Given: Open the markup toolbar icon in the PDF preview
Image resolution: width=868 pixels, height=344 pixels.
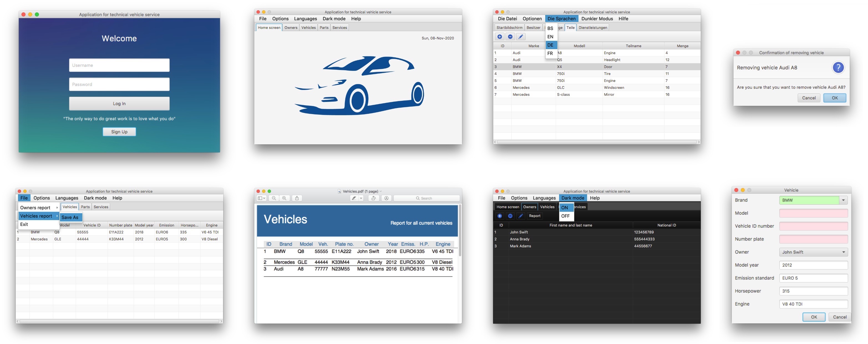Looking at the screenshot, I should (387, 198).
